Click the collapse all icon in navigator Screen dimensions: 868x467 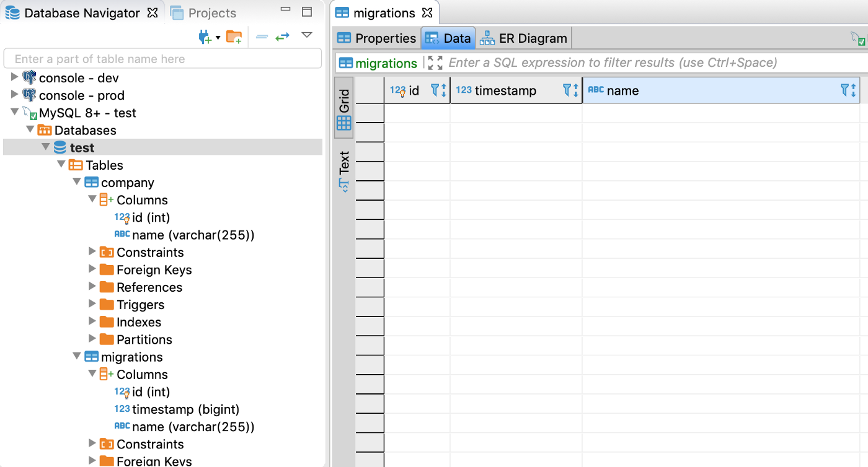click(262, 37)
